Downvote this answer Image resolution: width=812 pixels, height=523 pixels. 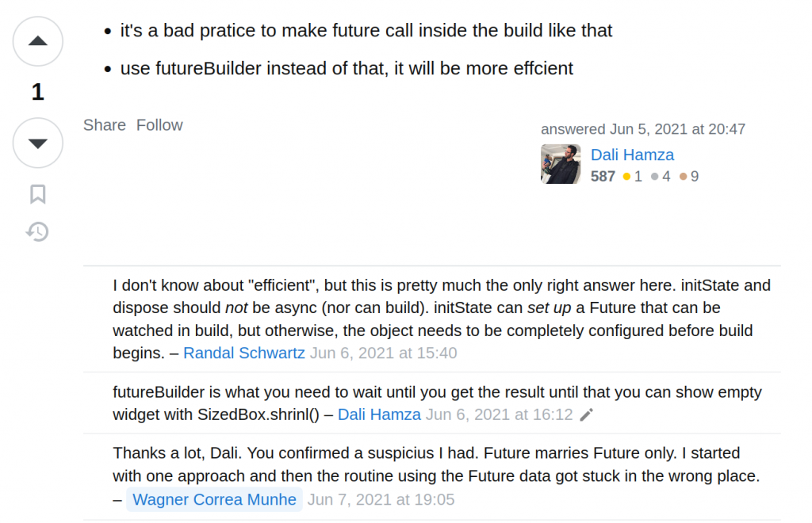(x=37, y=143)
